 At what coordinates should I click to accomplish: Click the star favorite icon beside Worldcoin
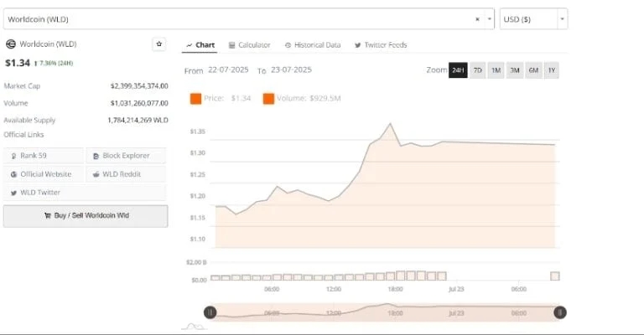(x=159, y=44)
